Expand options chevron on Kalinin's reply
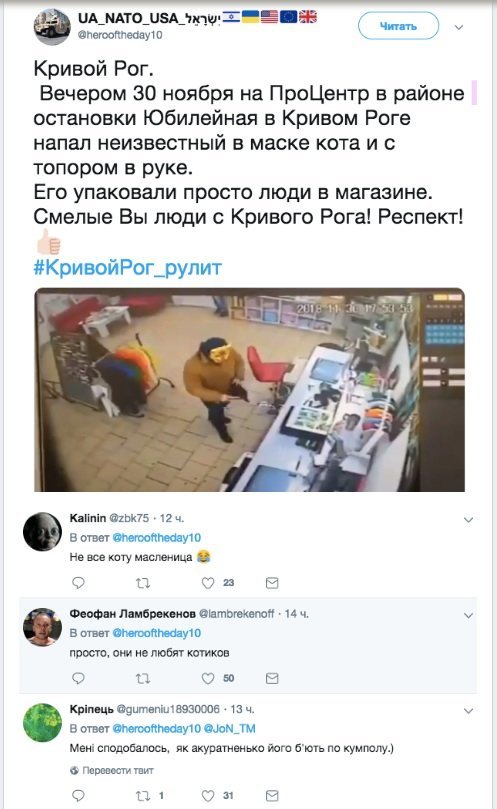 coord(468,520)
